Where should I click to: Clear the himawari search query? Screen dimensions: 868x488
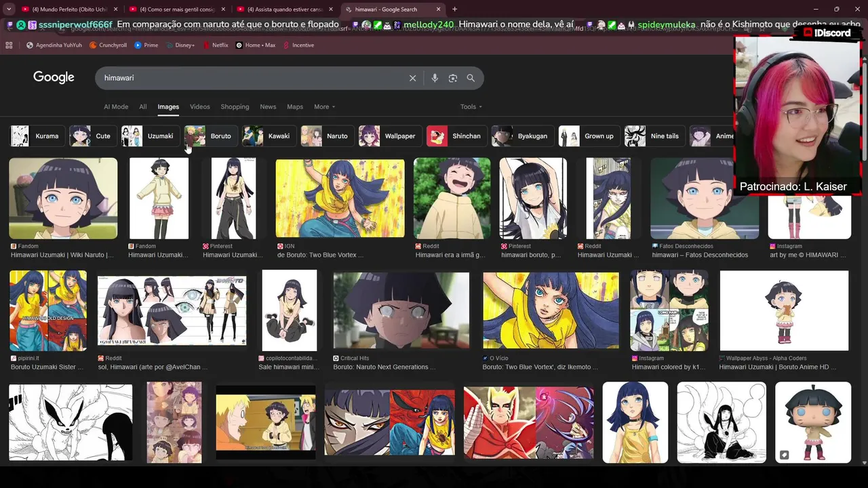coord(412,78)
